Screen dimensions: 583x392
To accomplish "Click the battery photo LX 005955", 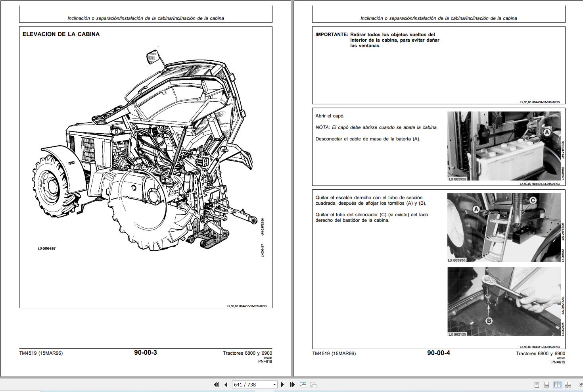I will click(x=504, y=146).
